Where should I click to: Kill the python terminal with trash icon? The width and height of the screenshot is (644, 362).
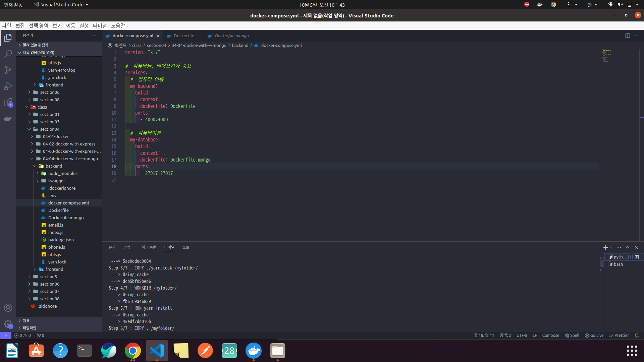click(637, 257)
